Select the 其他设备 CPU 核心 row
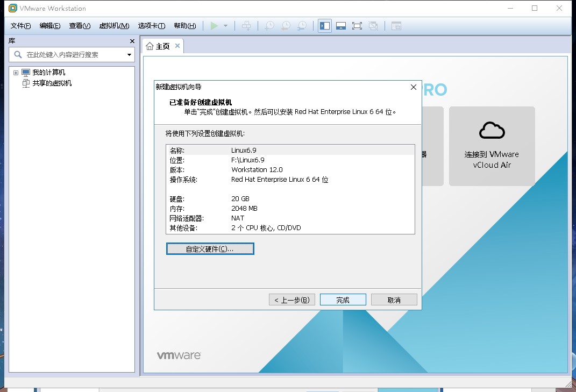576x392 pixels. (290, 228)
